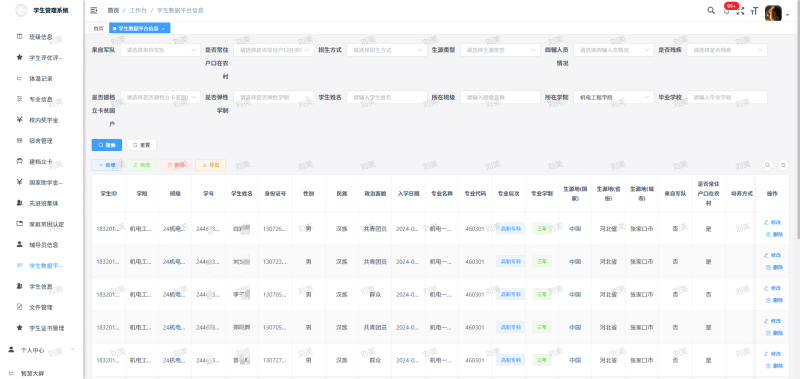This screenshot has height=379, width=800.
Task: Open 宿舍管理 in the sidebar
Action: coord(42,141)
